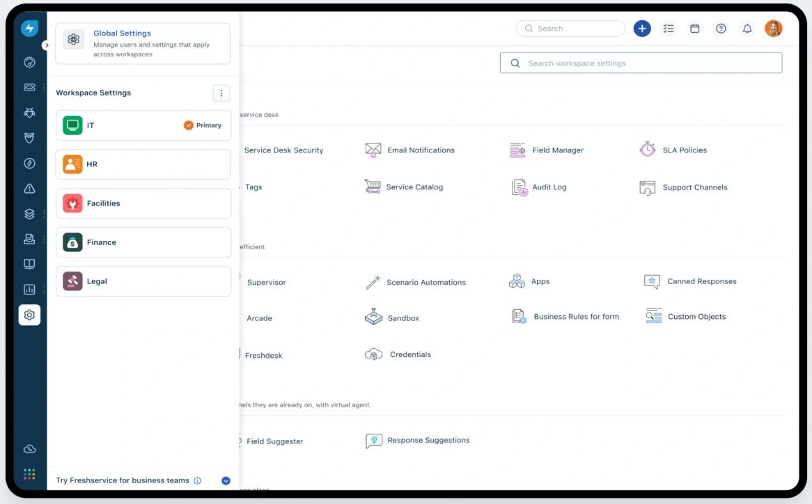Open the Workspace Settings three-dot menu
Viewport: 812px width, 504px height.
(x=221, y=93)
